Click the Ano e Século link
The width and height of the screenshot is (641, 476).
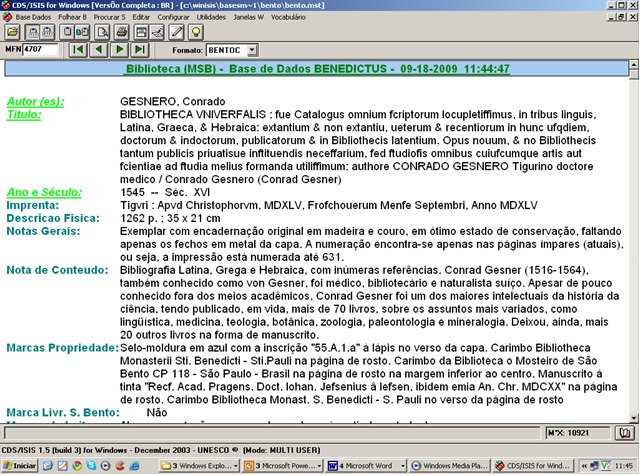44,192
